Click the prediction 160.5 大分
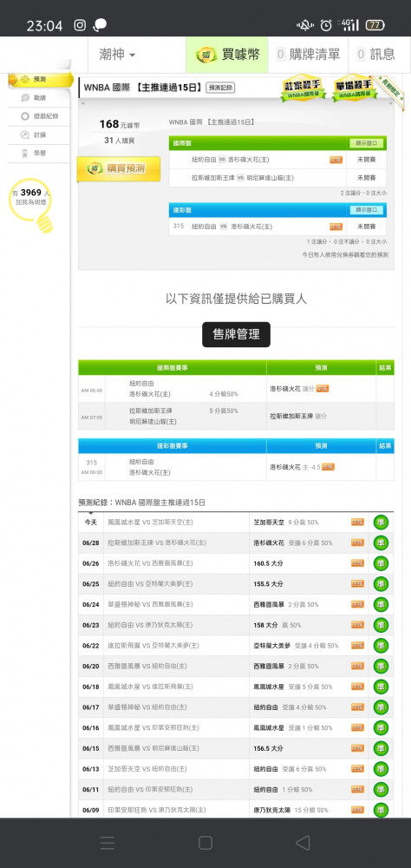The image size is (411, 868). (268, 563)
